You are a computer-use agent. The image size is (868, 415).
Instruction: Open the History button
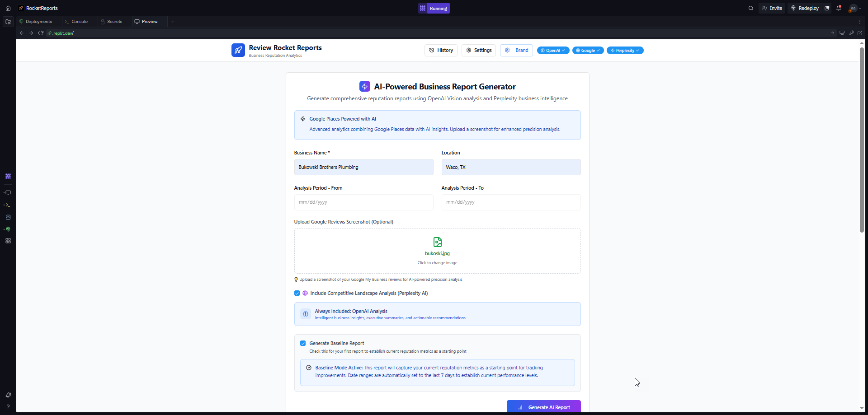pyautogui.click(x=441, y=50)
